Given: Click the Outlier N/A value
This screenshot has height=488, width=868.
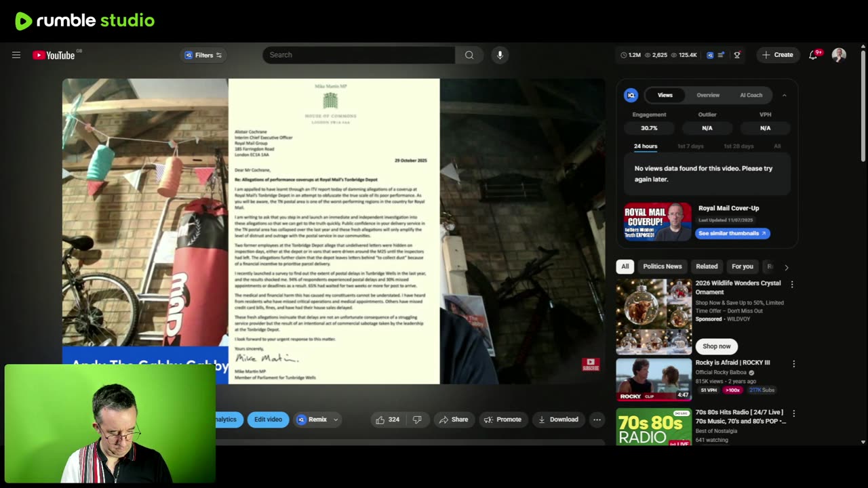Looking at the screenshot, I should click(x=707, y=128).
